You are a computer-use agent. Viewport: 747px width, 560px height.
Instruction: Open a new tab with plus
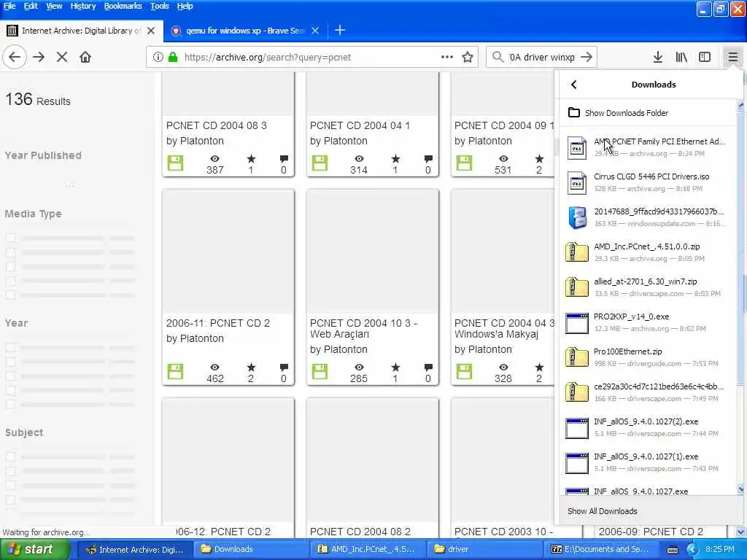point(340,31)
